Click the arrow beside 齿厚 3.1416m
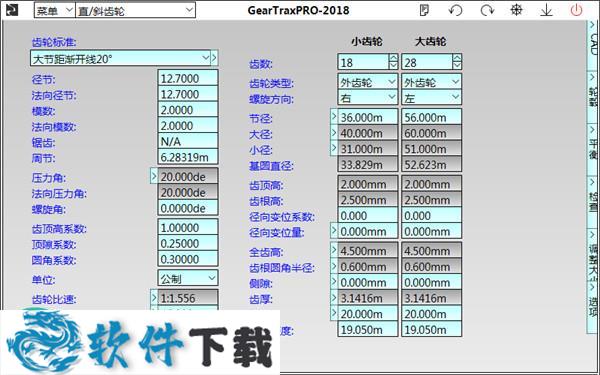The image size is (600, 375). (334, 298)
